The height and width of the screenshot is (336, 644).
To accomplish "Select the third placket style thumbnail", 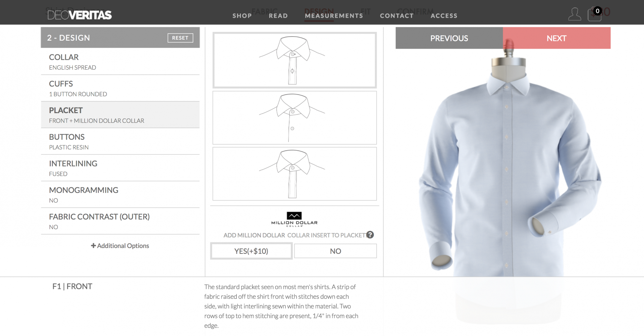I will point(294,174).
